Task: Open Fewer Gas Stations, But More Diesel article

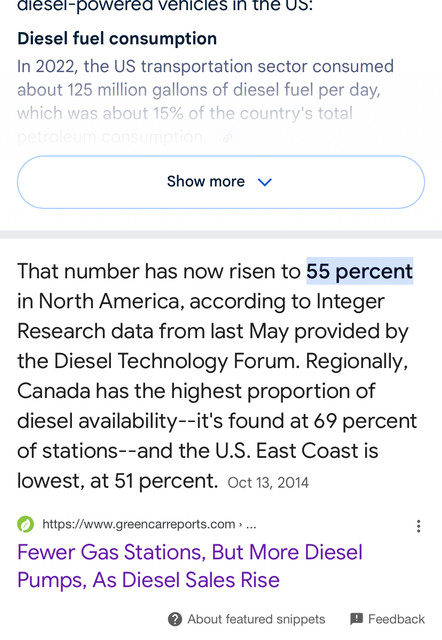Action: (190, 566)
